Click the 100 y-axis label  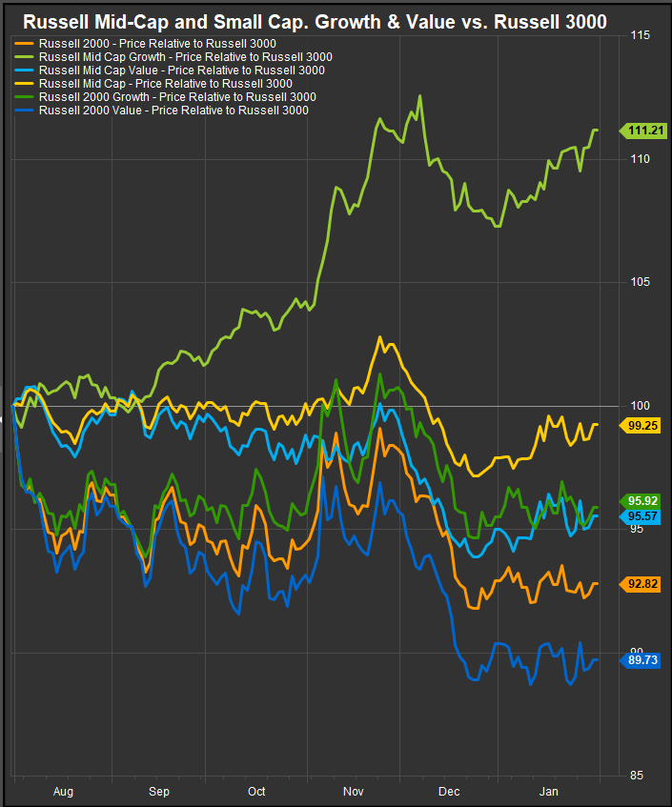click(641, 406)
